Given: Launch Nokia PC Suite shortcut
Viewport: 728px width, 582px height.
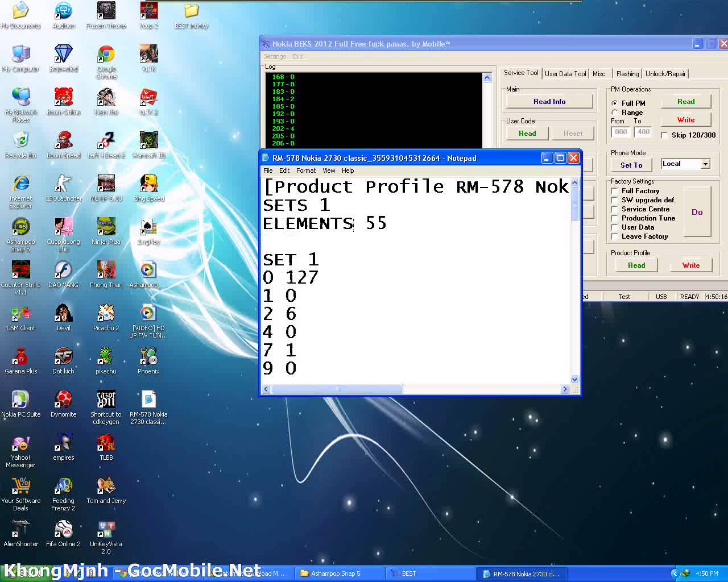Looking at the screenshot, I should [x=20, y=404].
